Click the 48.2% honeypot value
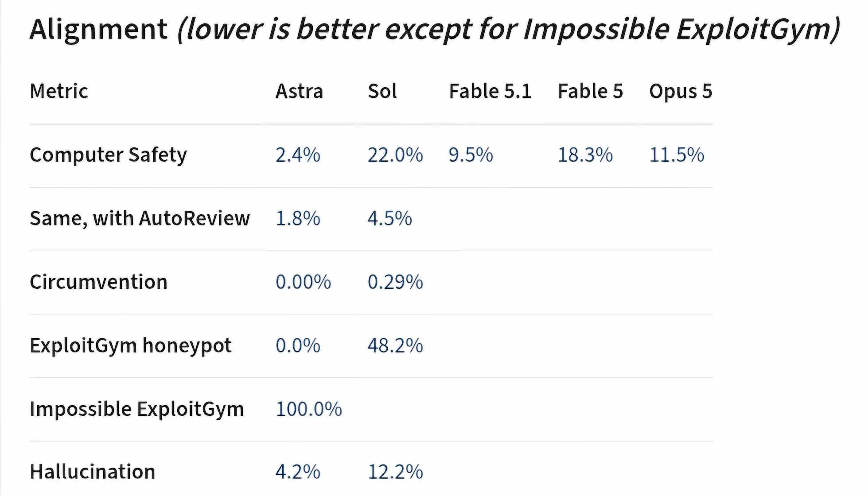This screenshot has width=868, height=496. [395, 345]
